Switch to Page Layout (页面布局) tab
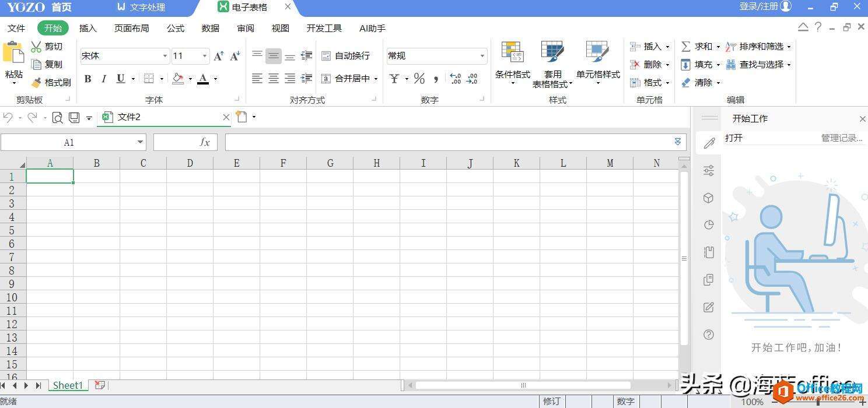The image size is (868, 408). pos(131,28)
